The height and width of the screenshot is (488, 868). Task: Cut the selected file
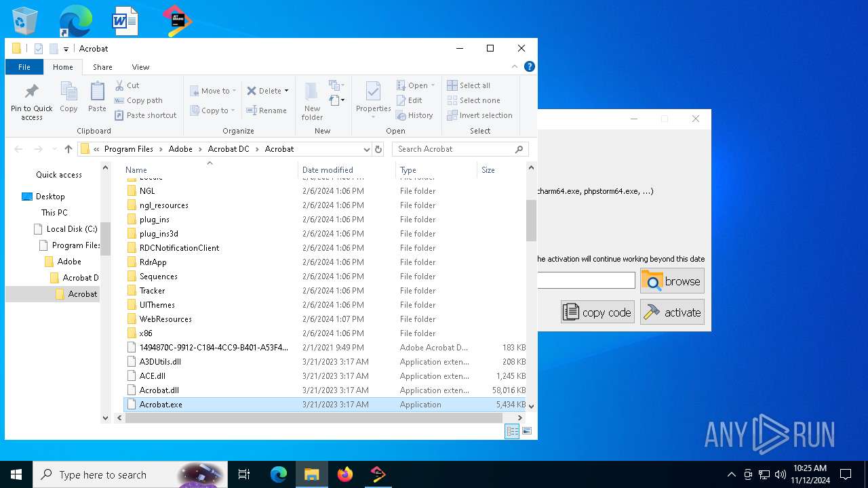click(x=127, y=85)
